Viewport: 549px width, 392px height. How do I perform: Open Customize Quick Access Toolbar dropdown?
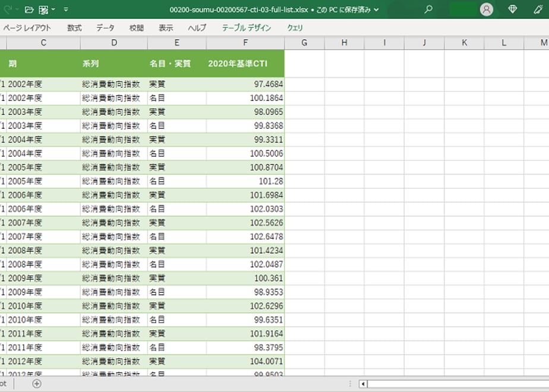[66, 10]
